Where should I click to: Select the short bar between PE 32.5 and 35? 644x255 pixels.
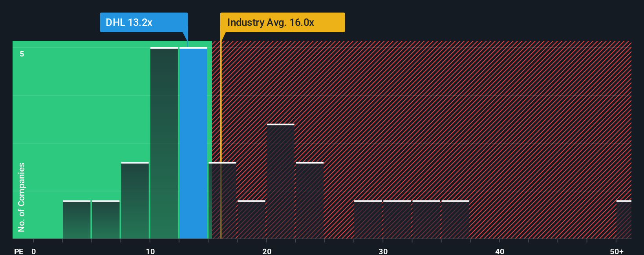click(426, 220)
